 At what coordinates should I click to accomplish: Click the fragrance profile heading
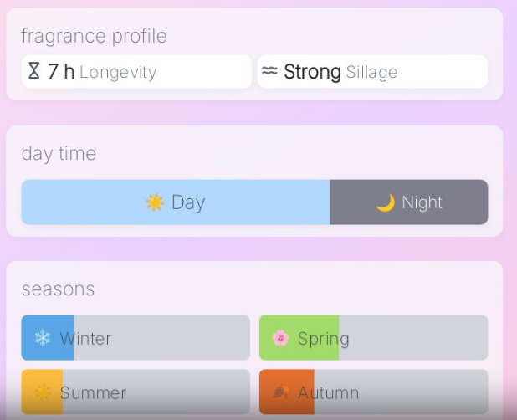click(x=94, y=36)
